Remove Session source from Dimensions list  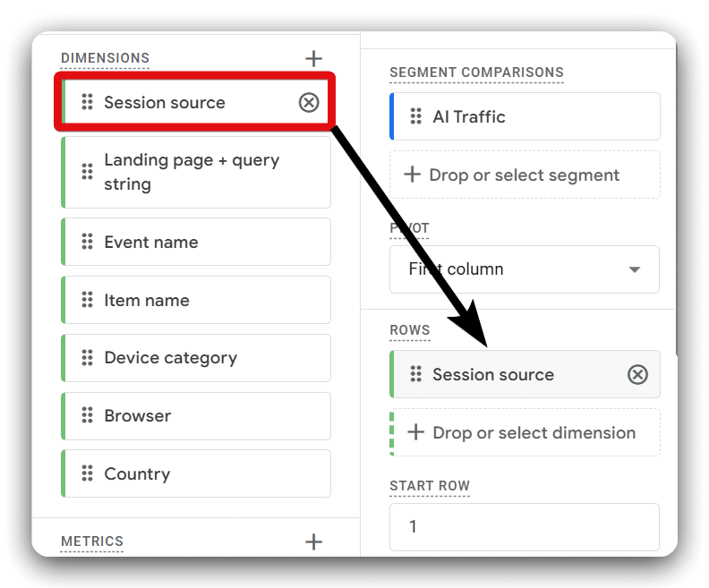308,103
